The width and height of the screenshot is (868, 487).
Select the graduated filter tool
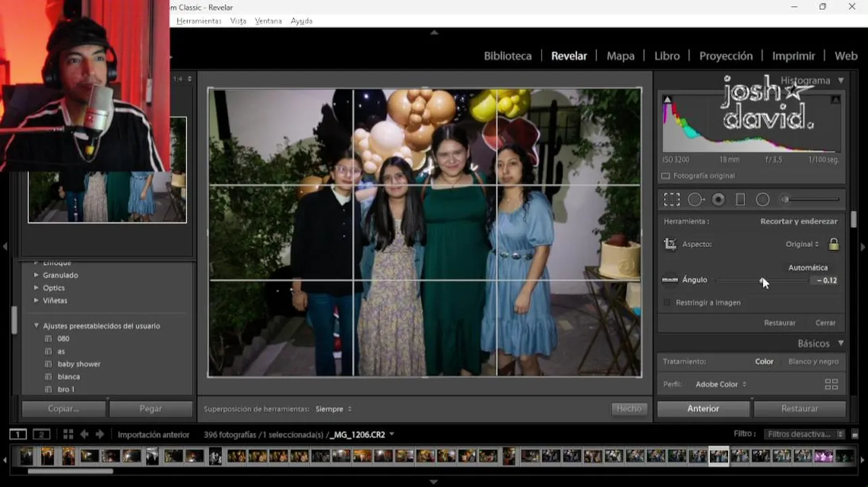(x=740, y=200)
